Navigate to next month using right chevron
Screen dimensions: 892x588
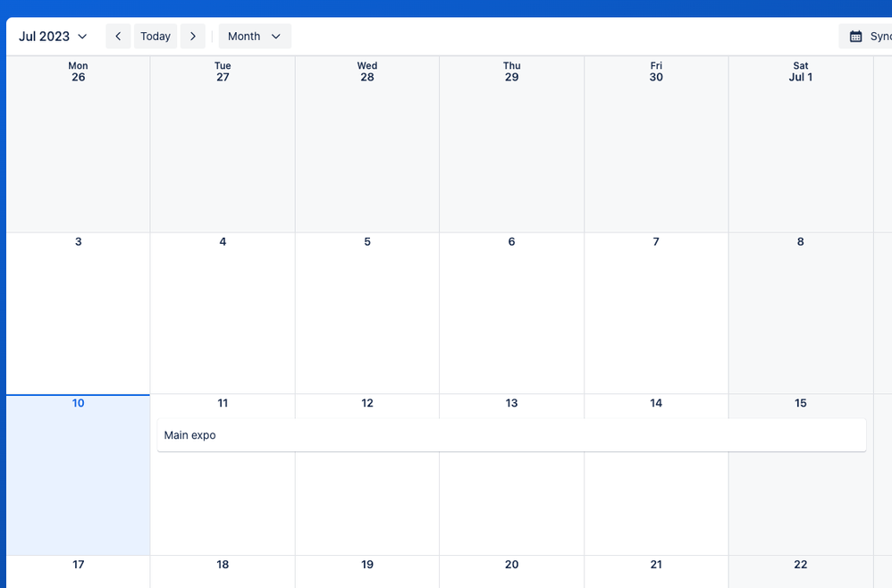(193, 36)
